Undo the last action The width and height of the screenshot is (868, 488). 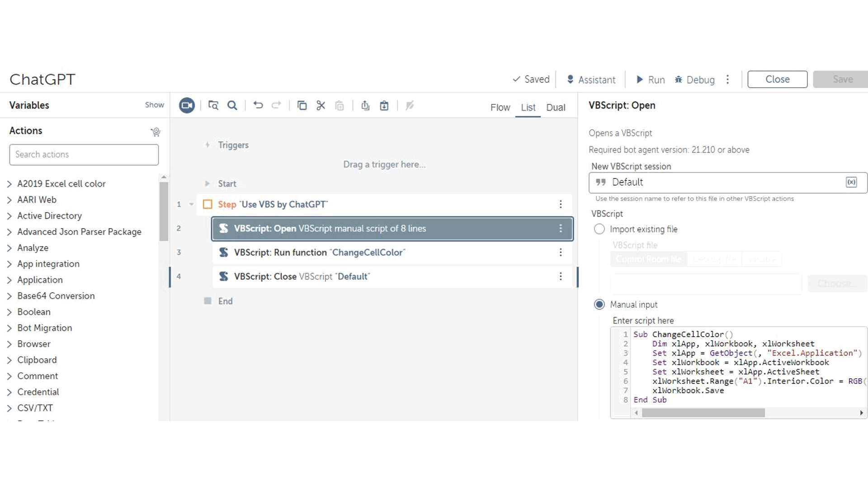click(258, 105)
